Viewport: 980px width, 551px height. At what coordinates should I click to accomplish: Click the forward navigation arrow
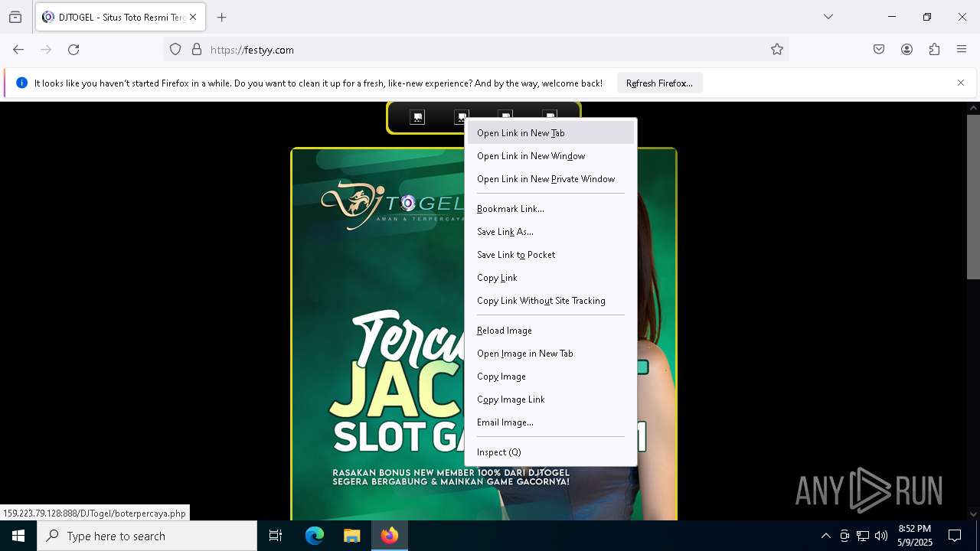[46, 50]
